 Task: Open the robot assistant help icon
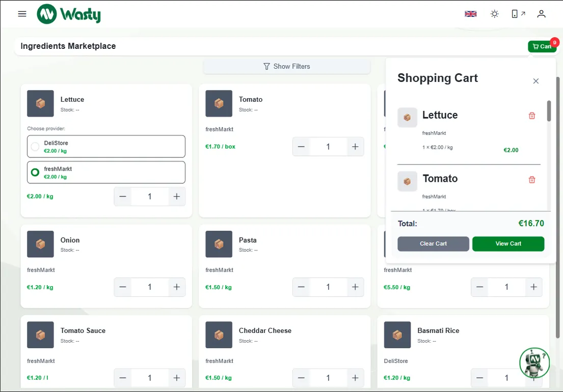[534, 362]
